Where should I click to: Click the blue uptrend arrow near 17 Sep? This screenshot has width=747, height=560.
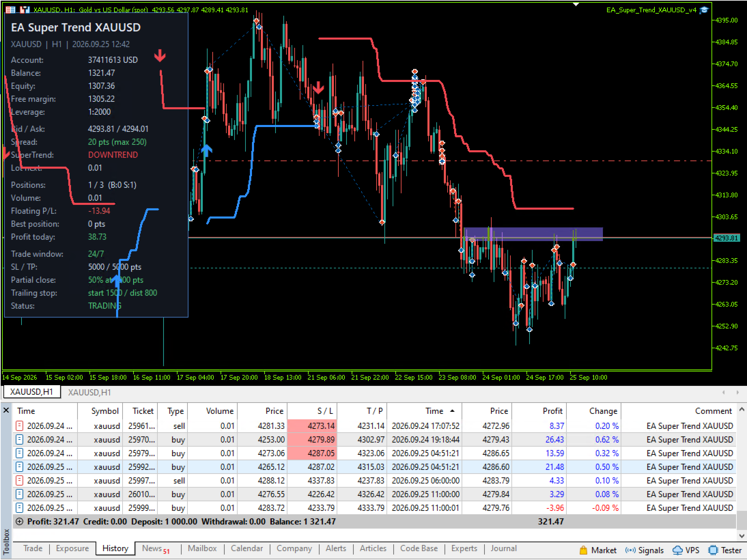(206, 151)
